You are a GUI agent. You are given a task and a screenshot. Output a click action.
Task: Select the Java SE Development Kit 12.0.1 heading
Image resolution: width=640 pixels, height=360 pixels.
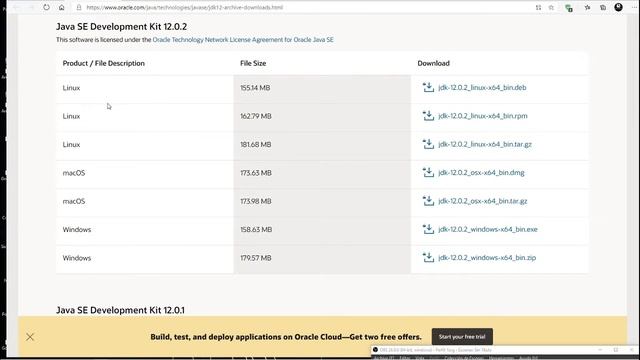[120, 310]
